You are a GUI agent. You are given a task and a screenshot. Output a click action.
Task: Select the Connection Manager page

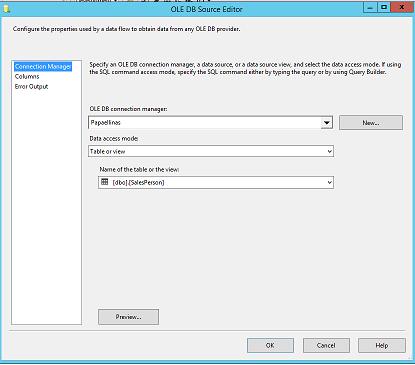pos(43,67)
